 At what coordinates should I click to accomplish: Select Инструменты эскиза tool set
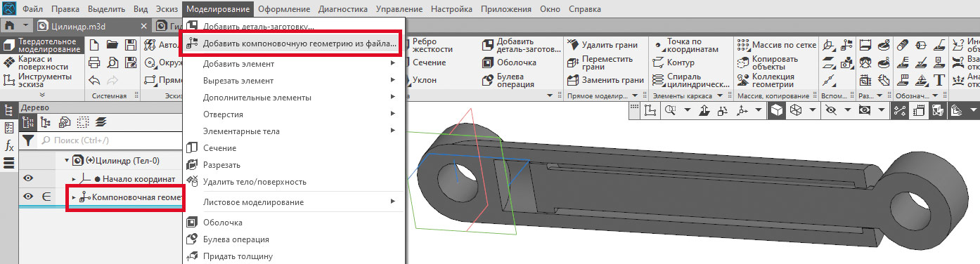[41, 80]
